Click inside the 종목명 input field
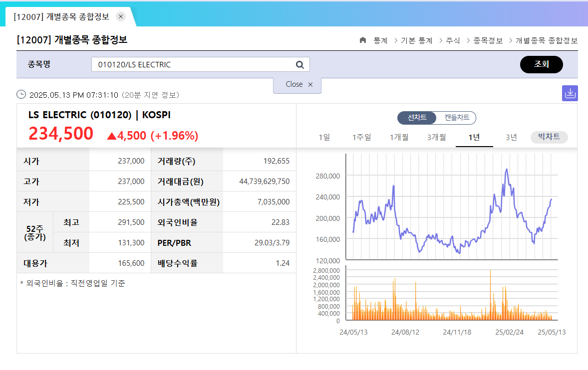This screenshot has width=588, height=370. 190,64
